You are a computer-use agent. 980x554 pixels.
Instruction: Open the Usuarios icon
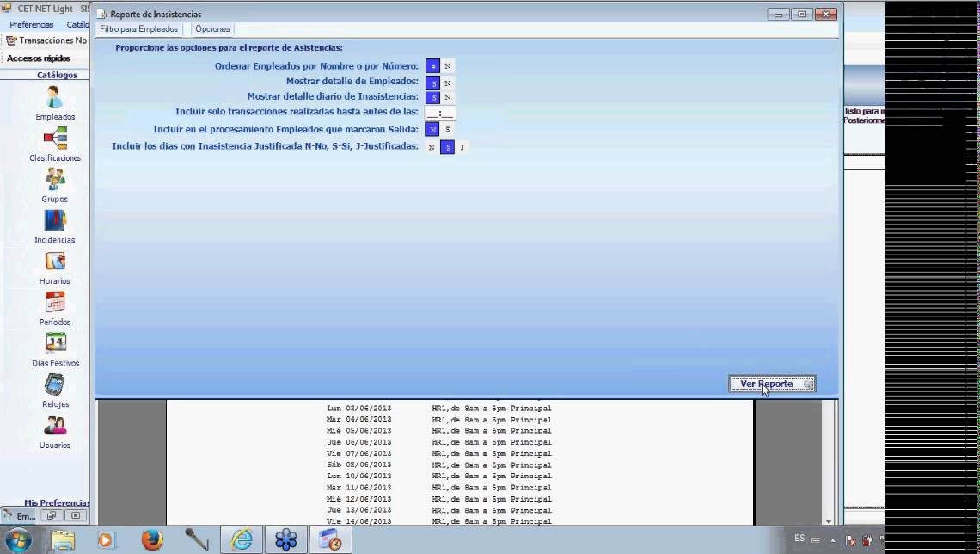click(x=55, y=426)
